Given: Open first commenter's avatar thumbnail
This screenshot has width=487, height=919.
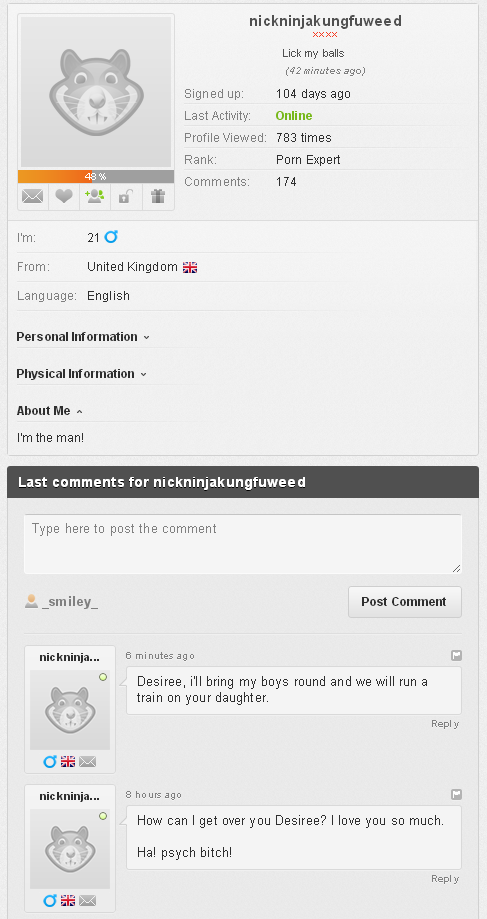Looking at the screenshot, I should (x=70, y=710).
